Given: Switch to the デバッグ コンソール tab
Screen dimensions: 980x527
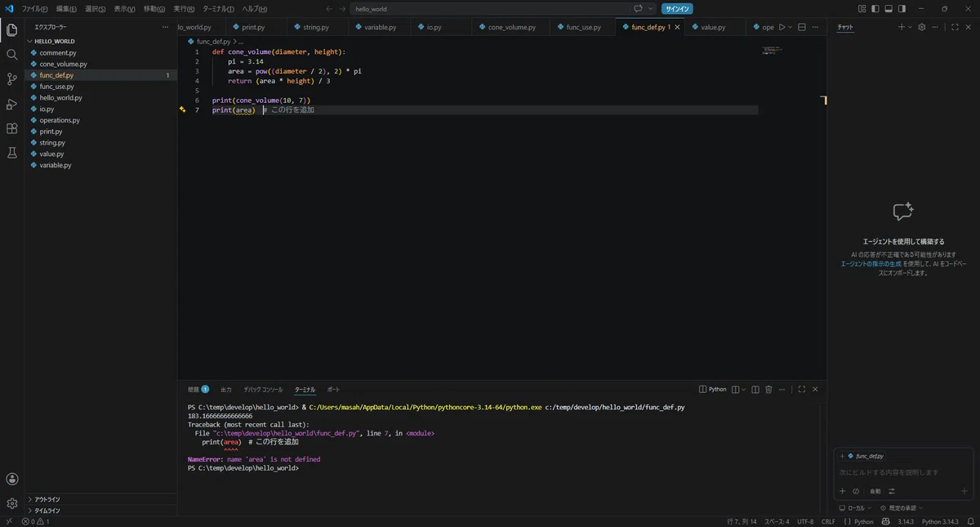Looking at the screenshot, I should click(x=263, y=390).
